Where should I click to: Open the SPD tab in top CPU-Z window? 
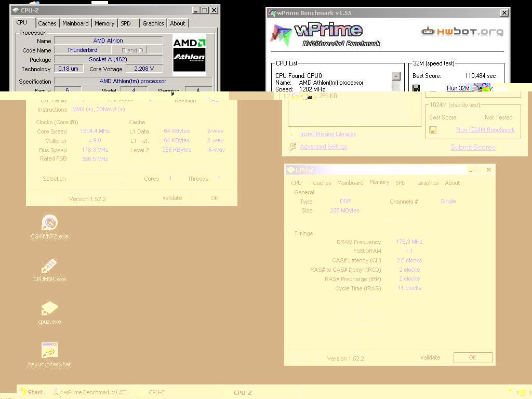(126, 23)
